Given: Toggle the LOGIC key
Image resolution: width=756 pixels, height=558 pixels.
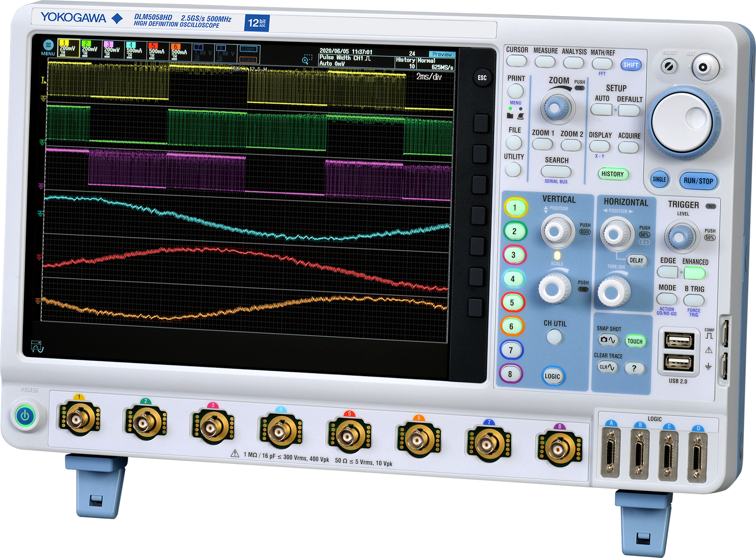Looking at the screenshot, I should tap(552, 376).
